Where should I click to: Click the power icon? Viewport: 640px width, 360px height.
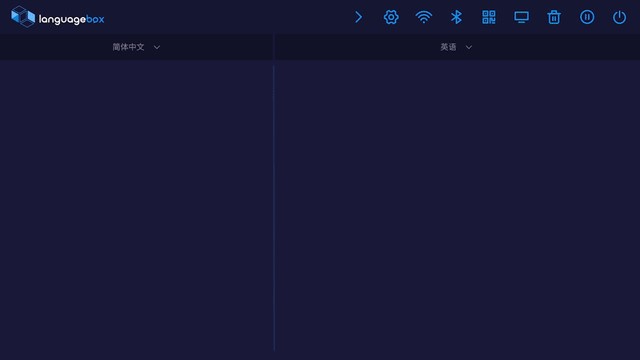pyautogui.click(x=619, y=17)
